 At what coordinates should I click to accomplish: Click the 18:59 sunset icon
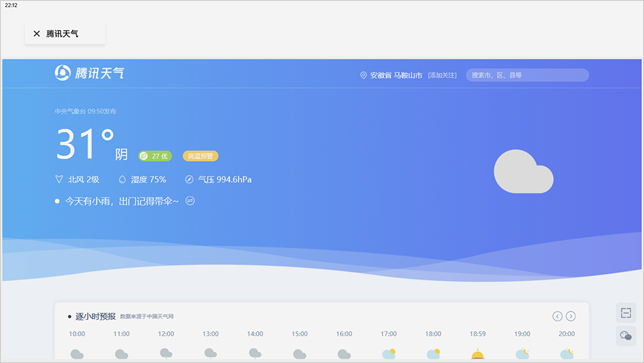[478, 353]
